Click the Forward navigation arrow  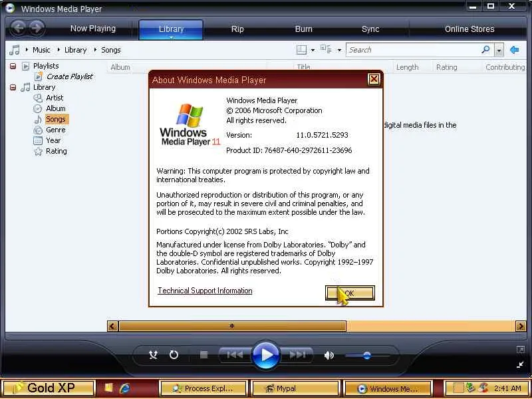37,28
